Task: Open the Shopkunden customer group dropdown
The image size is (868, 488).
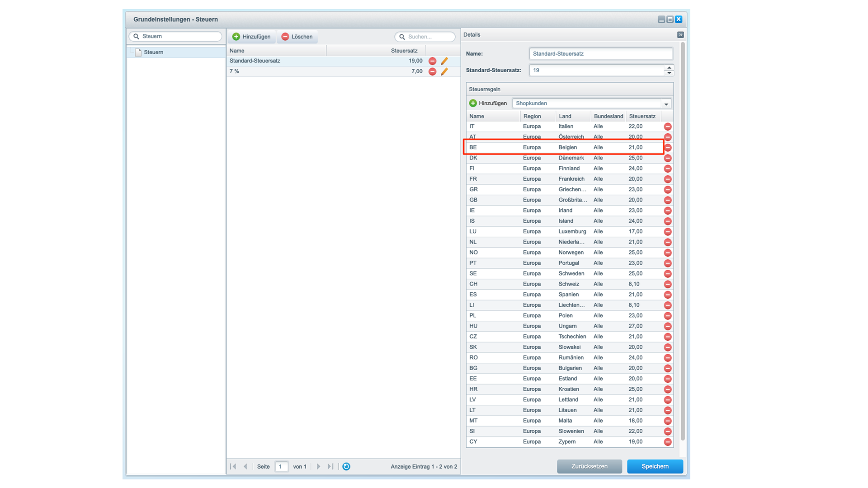Action: (x=666, y=103)
